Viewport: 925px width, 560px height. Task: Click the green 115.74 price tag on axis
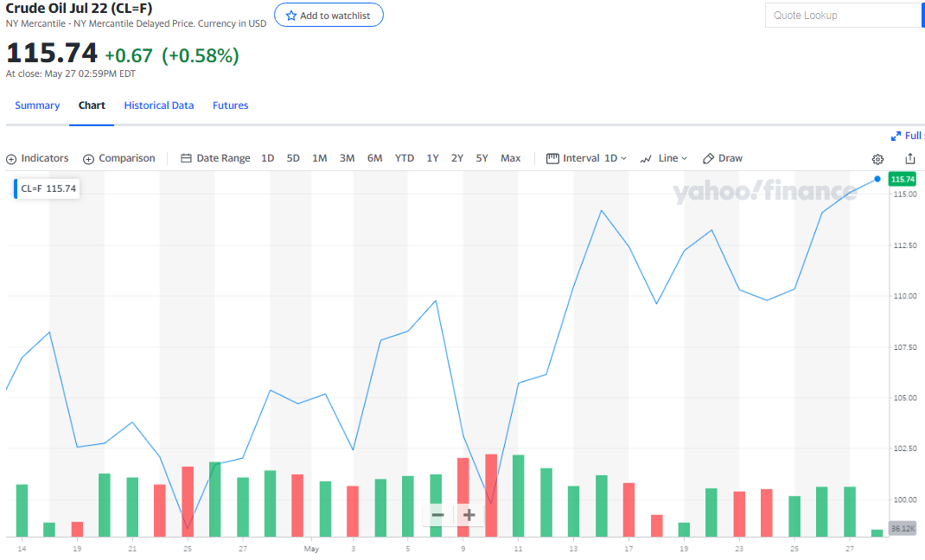point(902,179)
